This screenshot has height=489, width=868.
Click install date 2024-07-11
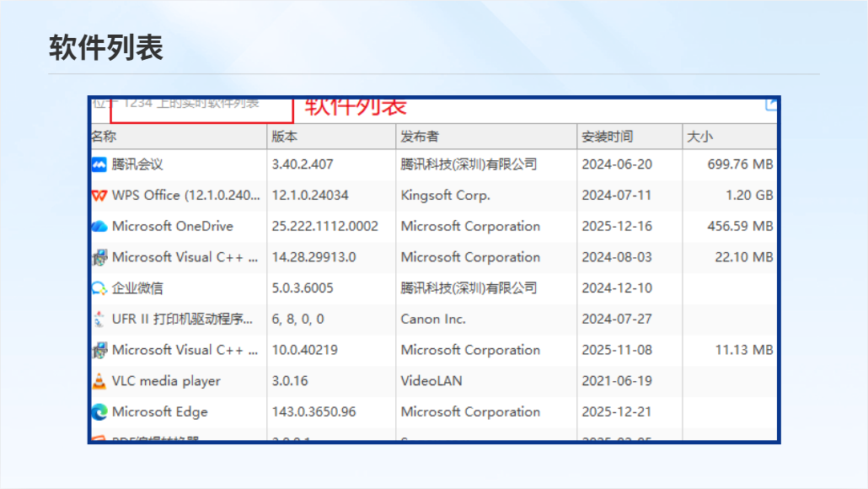(x=616, y=196)
